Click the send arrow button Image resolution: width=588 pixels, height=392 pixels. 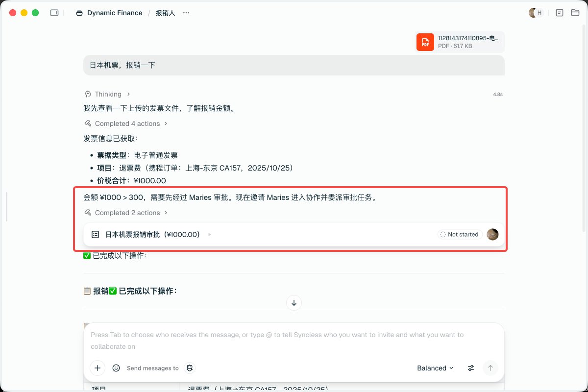click(x=490, y=368)
